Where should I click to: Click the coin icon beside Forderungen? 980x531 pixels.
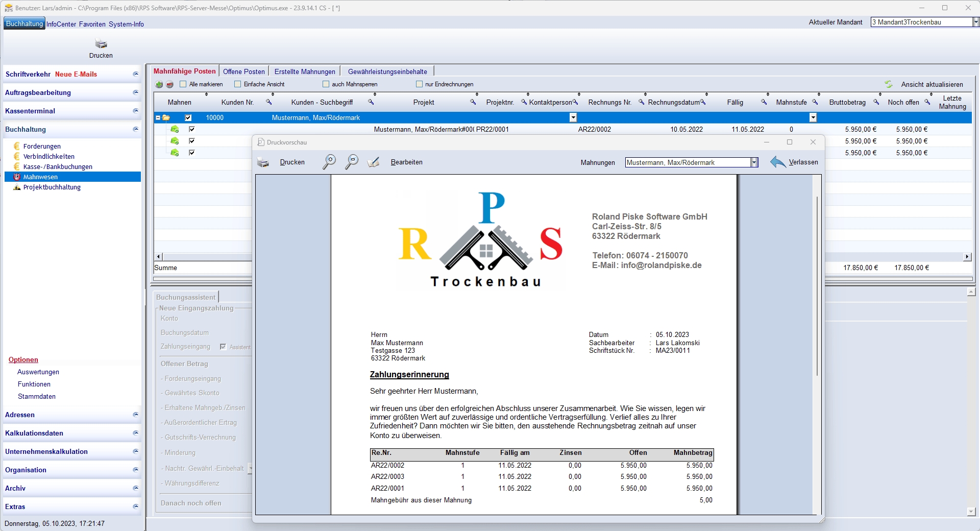pos(17,146)
